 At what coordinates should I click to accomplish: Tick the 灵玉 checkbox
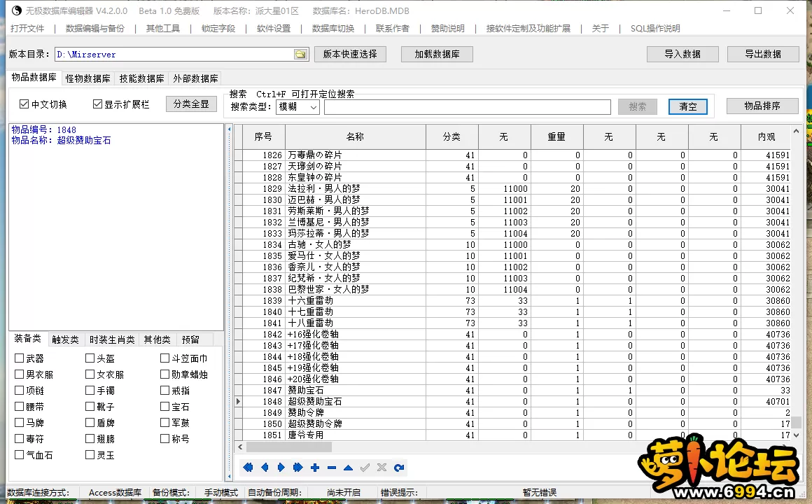click(x=90, y=455)
